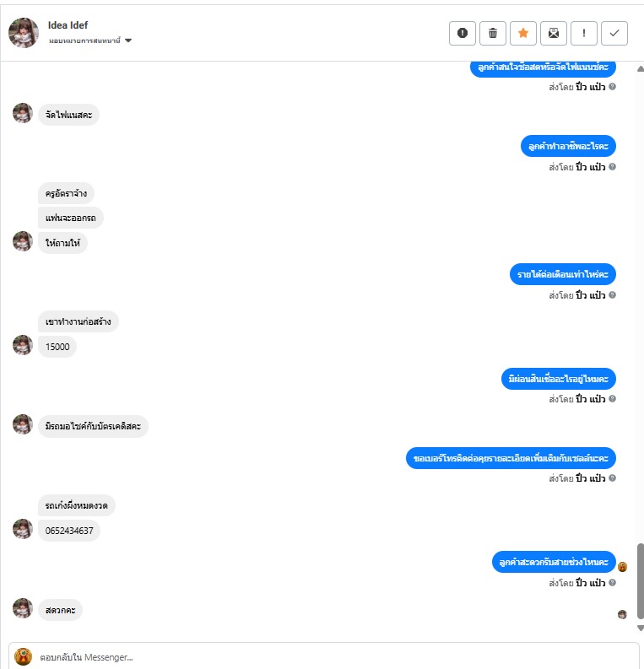The height and width of the screenshot is (669, 644).
Task: Click the seen-by avatar at chat bottom
Action: [622, 614]
